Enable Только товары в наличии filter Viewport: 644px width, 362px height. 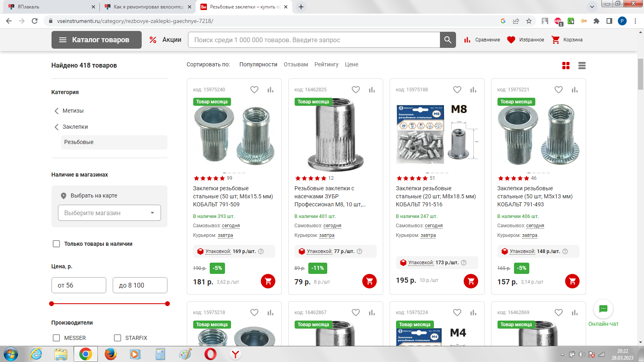56,244
